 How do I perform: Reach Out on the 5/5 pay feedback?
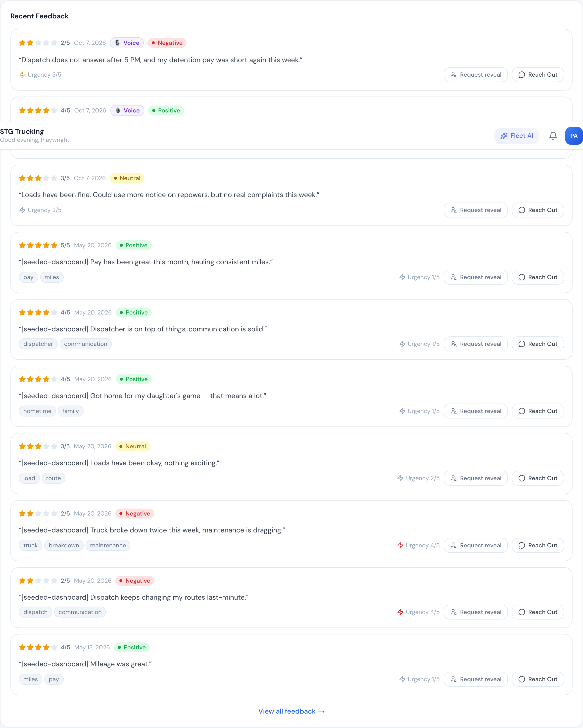pos(538,277)
